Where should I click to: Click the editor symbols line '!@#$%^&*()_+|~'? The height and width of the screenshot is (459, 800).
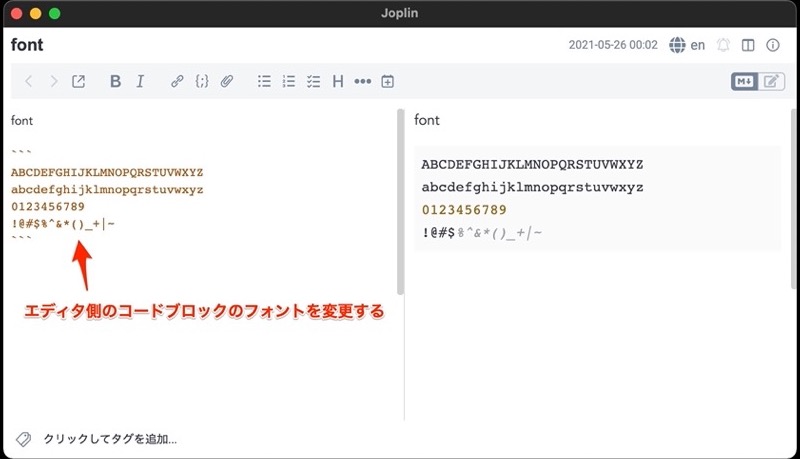click(x=63, y=224)
